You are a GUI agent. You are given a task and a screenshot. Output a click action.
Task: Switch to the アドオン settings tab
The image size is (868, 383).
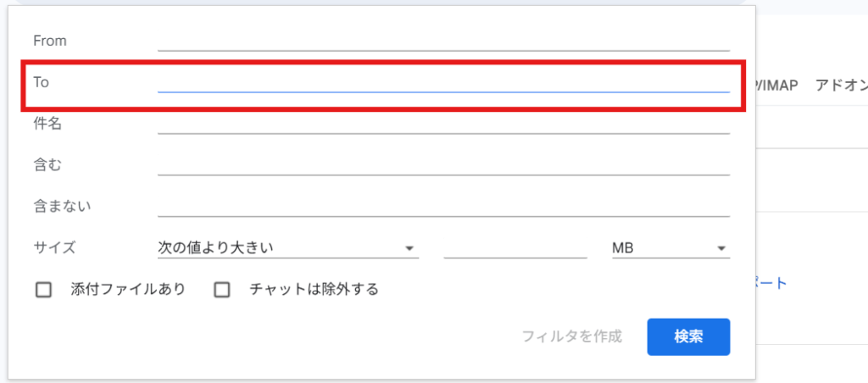(840, 86)
